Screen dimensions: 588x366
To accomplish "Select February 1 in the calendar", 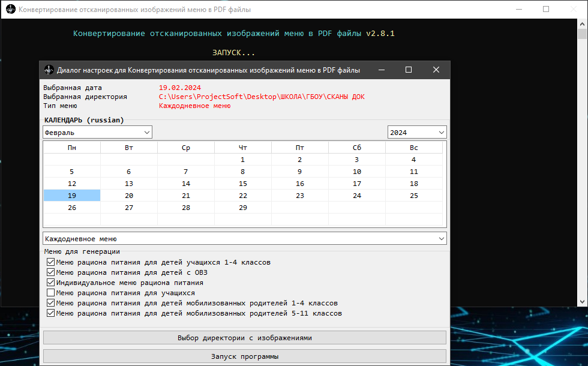I will click(x=242, y=159).
